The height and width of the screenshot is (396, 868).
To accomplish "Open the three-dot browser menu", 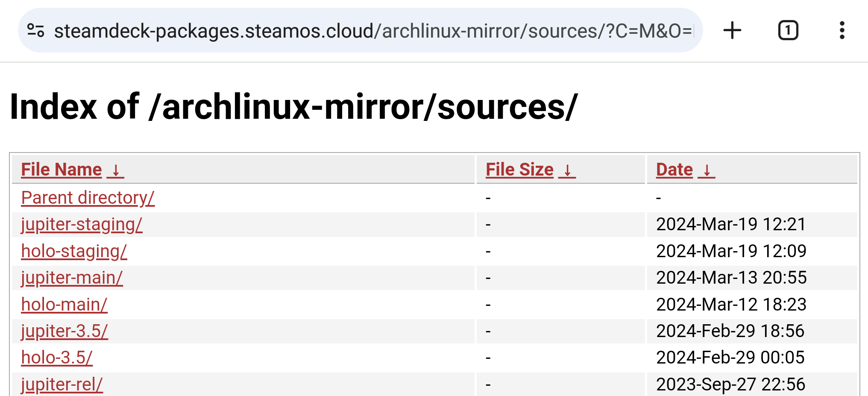I will pyautogui.click(x=842, y=30).
